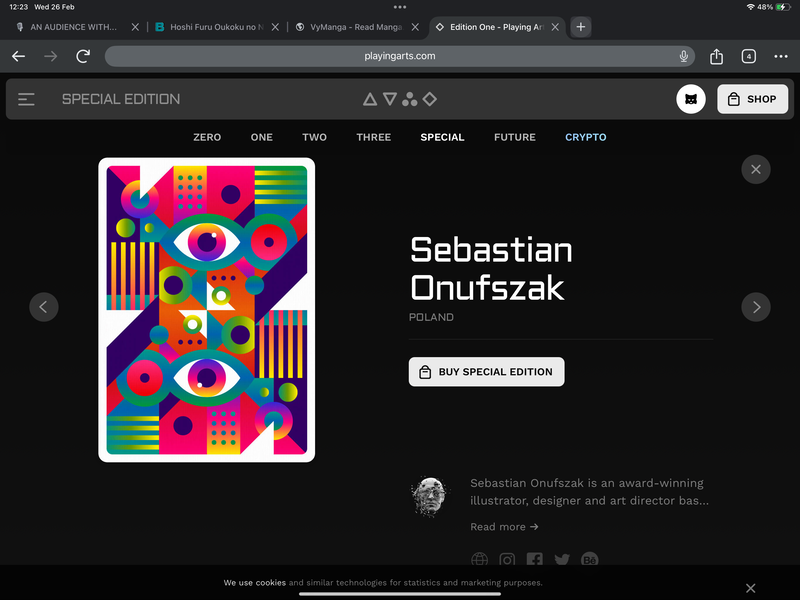Reload the page with refresh icon

83,56
